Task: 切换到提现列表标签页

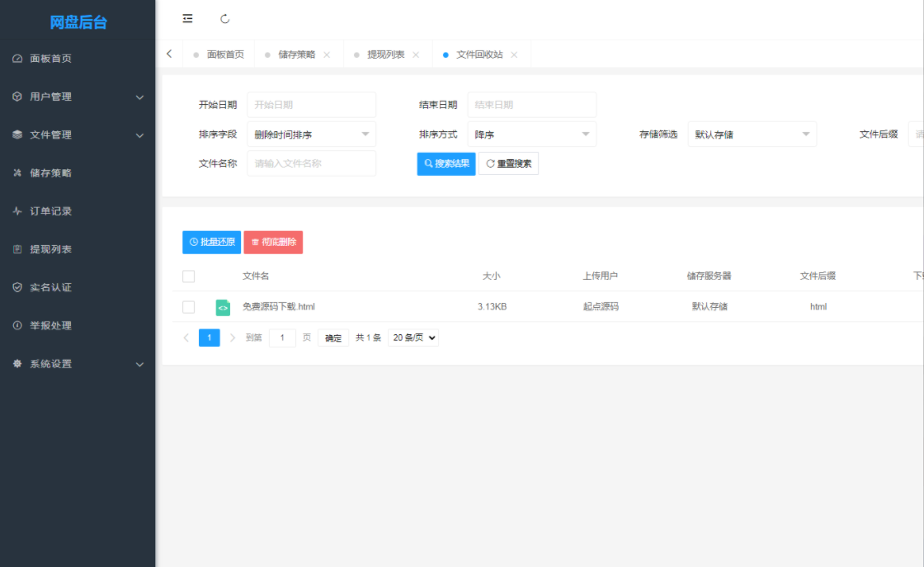Action: point(385,53)
